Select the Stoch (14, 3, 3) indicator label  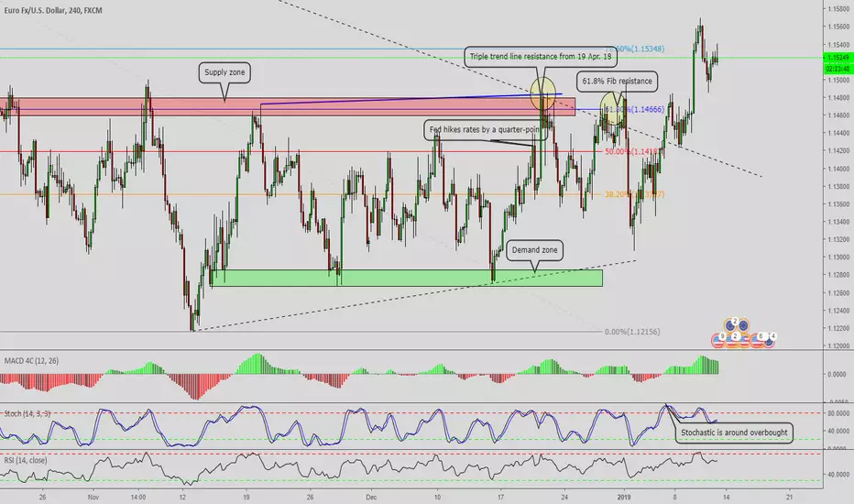pyautogui.click(x=27, y=413)
